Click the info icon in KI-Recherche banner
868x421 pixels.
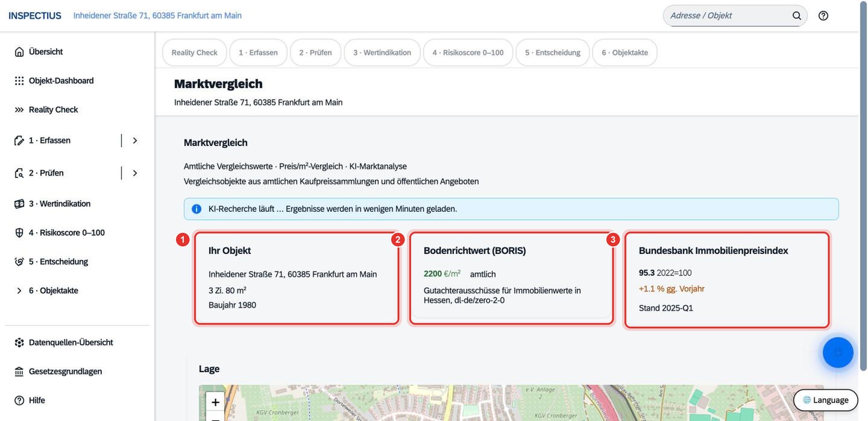coord(197,209)
